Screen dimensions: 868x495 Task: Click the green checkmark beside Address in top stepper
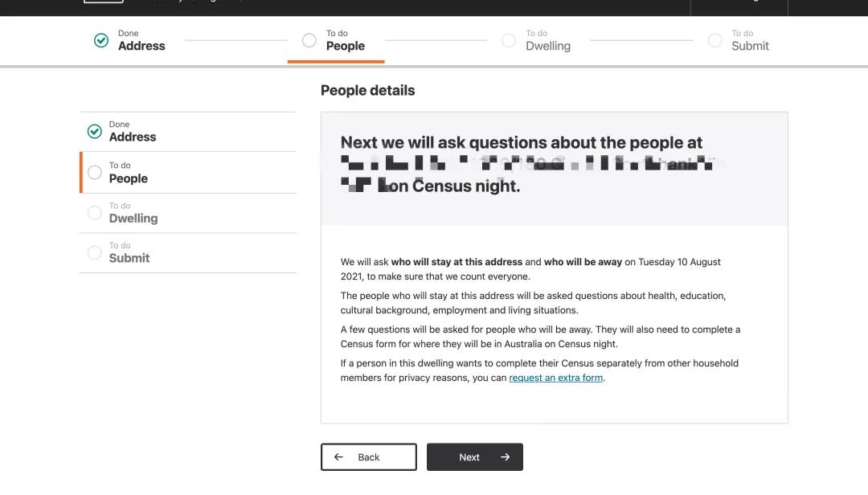point(101,40)
